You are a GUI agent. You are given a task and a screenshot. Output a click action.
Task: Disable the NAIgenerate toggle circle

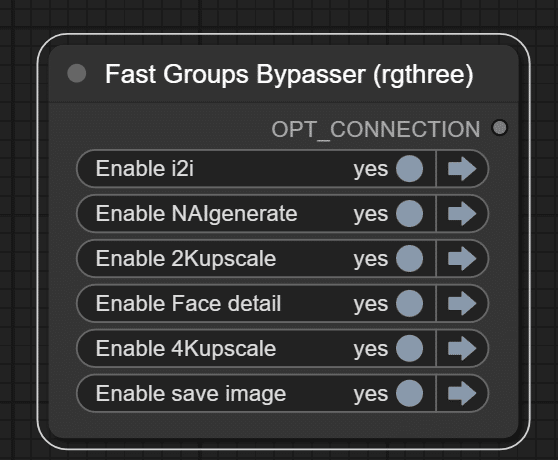point(409,213)
